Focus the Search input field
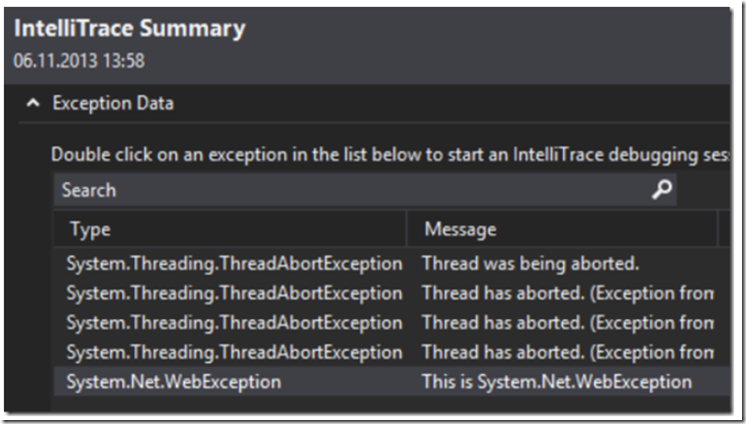Image resolution: width=746 pixels, height=424 pixels. point(365,190)
